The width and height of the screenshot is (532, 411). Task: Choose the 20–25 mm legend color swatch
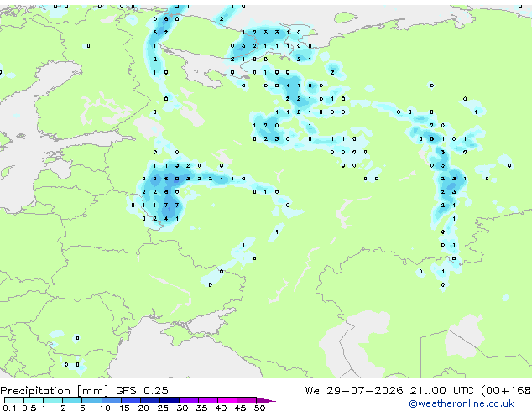[150, 400]
